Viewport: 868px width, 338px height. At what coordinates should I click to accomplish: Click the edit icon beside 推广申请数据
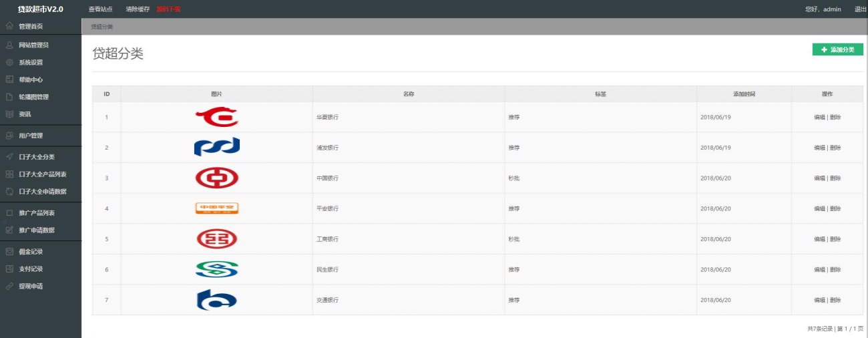(x=9, y=230)
